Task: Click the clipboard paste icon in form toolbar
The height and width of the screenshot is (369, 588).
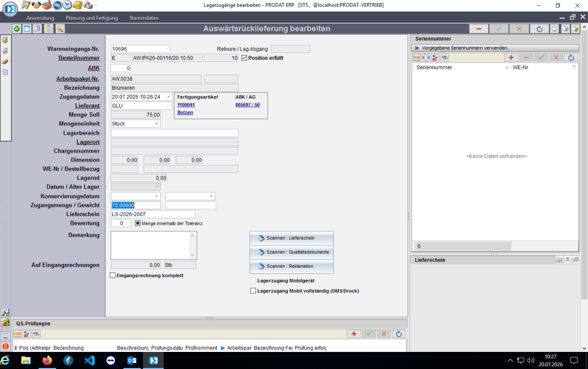Action: tap(49, 29)
